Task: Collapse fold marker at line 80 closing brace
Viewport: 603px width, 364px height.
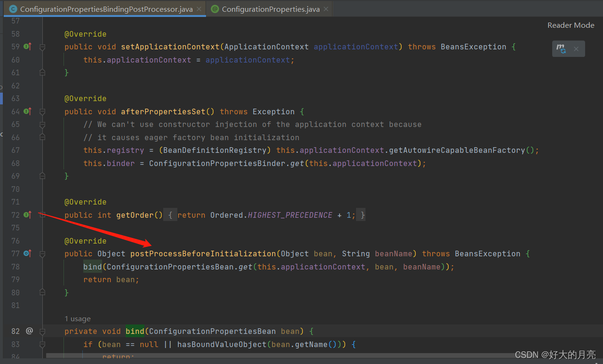Action: point(42,293)
